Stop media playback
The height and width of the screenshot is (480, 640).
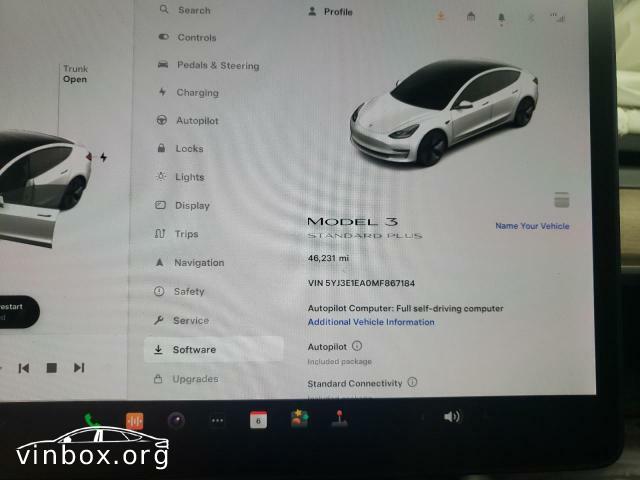point(51,368)
